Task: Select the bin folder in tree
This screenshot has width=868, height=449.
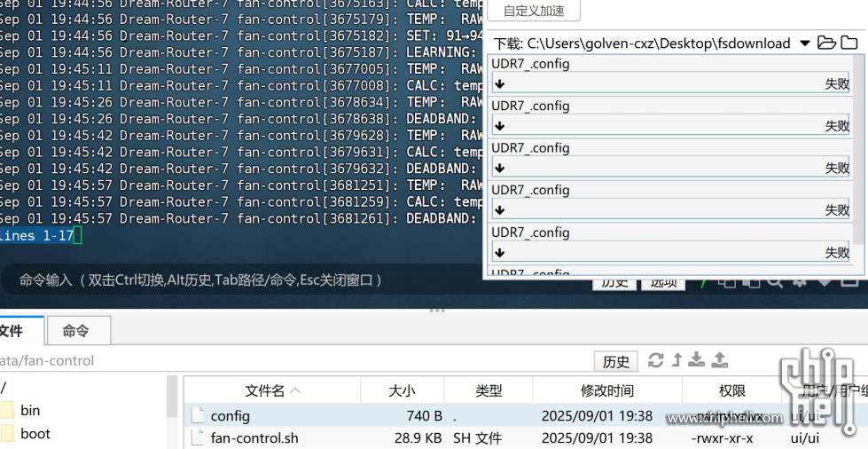Action: [30, 410]
